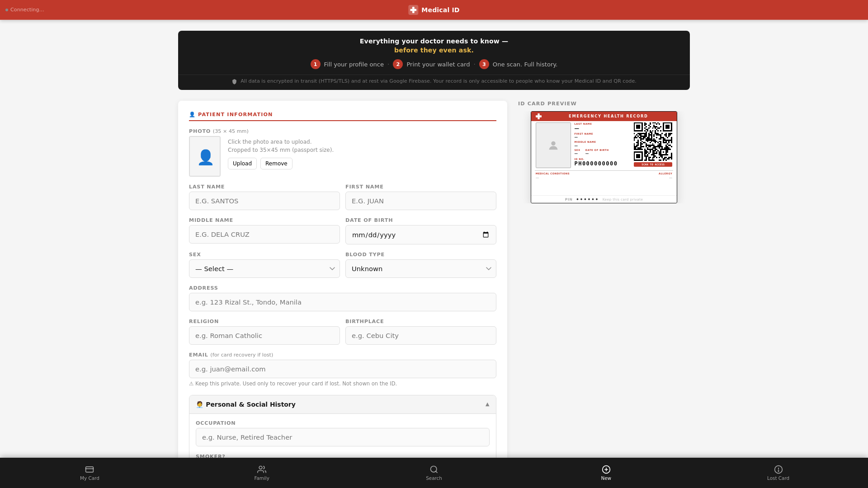Click the PH000000000 ID number on card
The width and height of the screenshot is (868, 488).
point(596,164)
